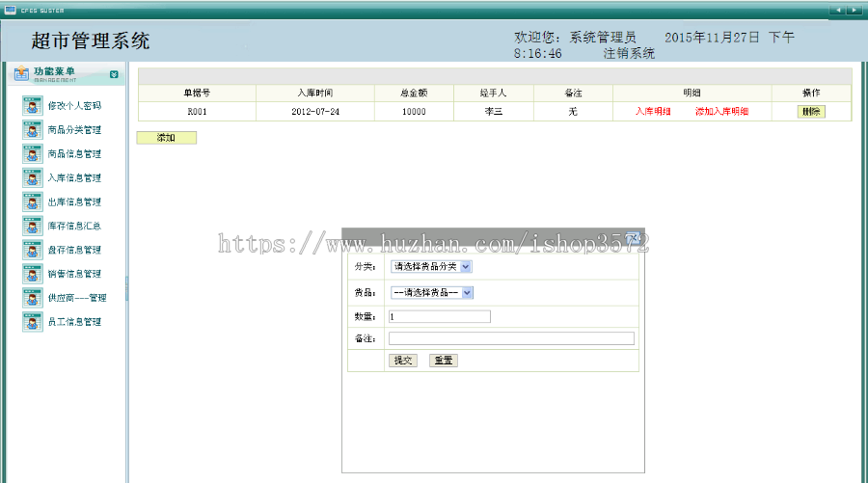Screen dimensions: 868x483
Task: Open the --请选择货品-- dropdown
Action: coord(432,293)
